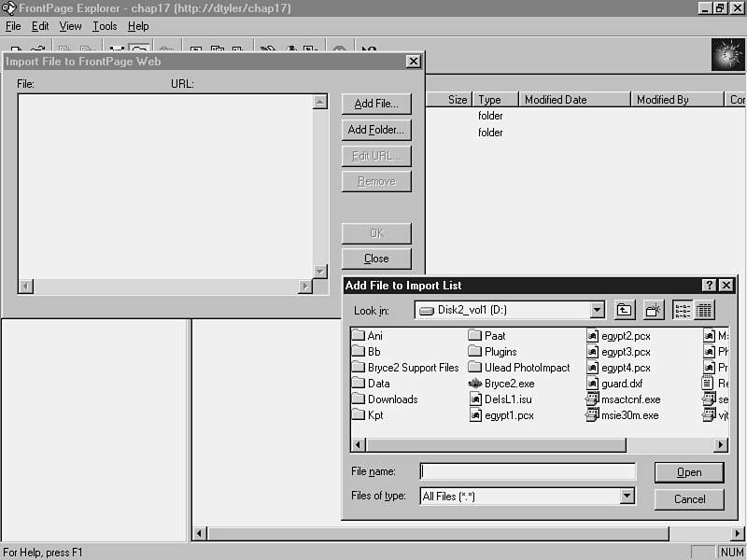Click Close in Import File dialog

[376, 259]
